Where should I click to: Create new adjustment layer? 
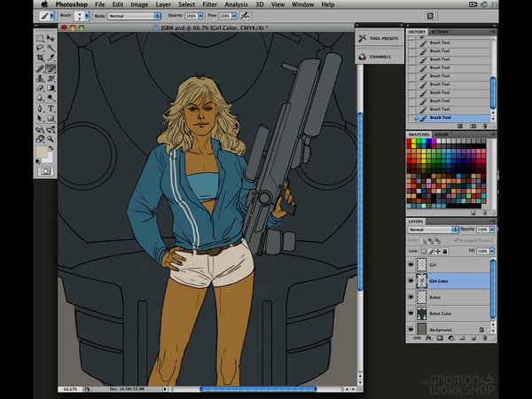(451, 338)
